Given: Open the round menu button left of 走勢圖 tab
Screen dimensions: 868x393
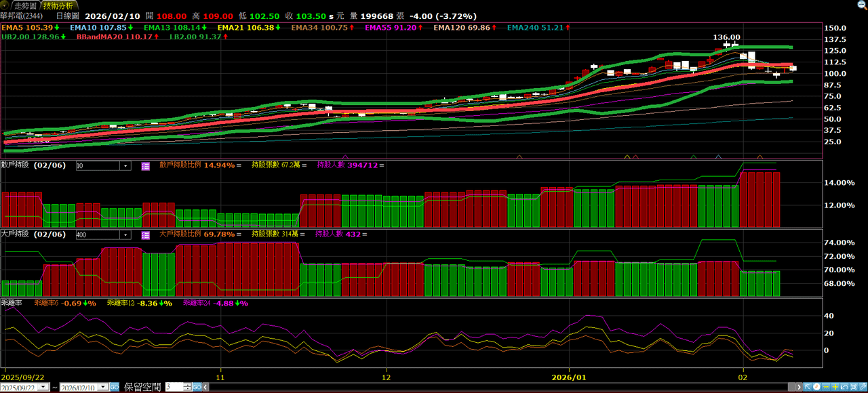Looking at the screenshot, I should coord(5,5).
